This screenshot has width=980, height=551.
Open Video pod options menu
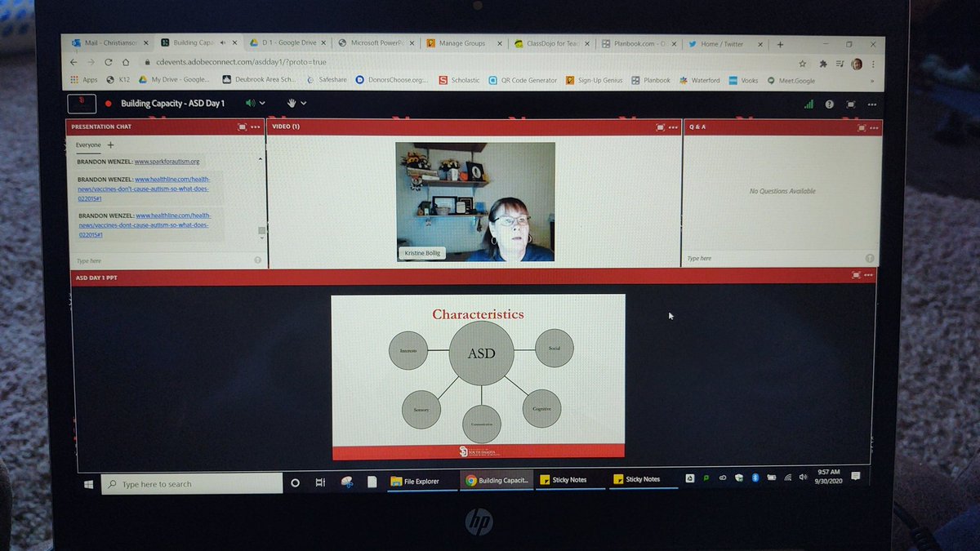click(x=673, y=127)
